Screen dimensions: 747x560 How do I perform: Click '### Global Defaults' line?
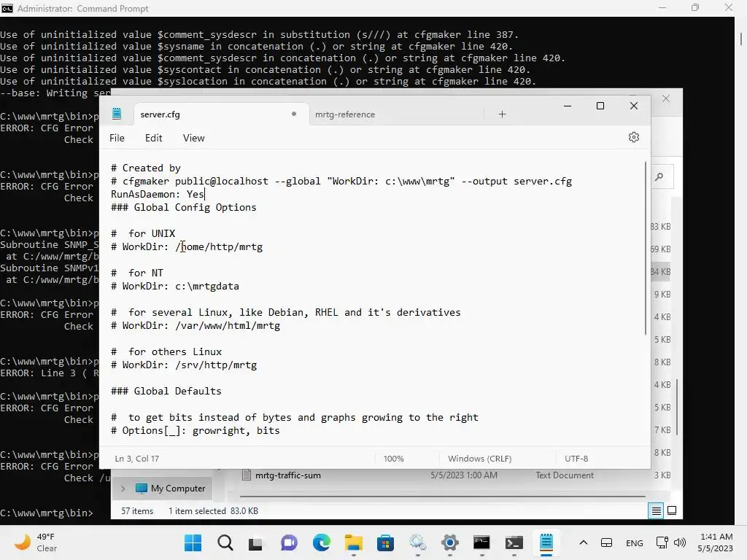[166, 392]
